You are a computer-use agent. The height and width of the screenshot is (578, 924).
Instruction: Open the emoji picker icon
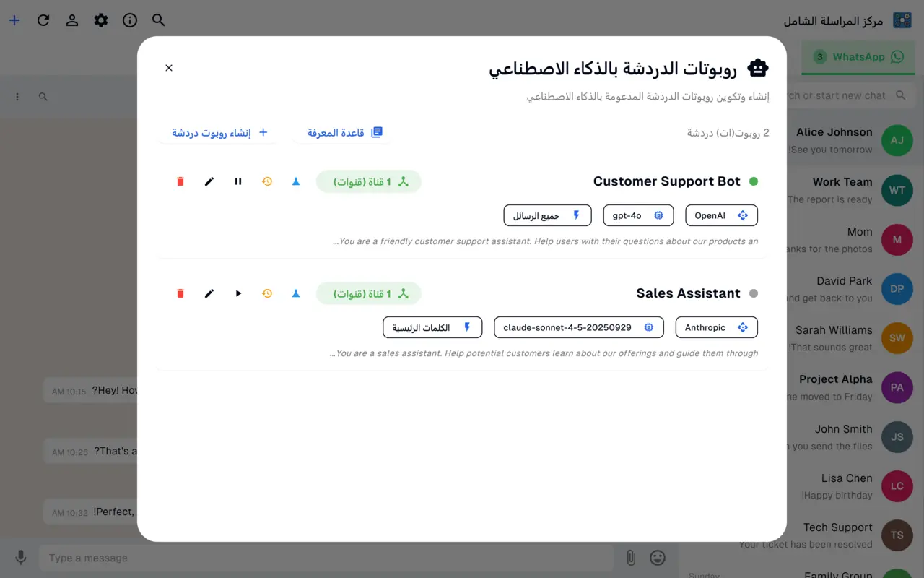[x=658, y=558]
